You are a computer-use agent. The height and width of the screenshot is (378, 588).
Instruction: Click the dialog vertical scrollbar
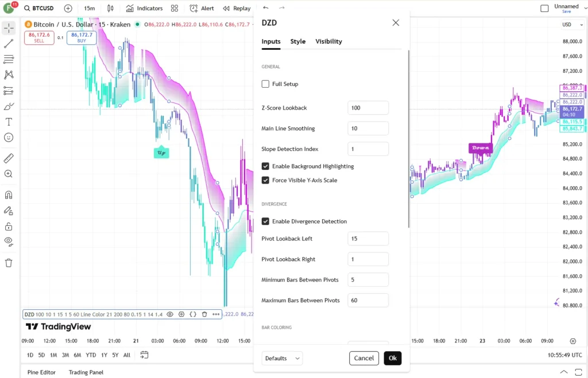[x=408, y=139]
